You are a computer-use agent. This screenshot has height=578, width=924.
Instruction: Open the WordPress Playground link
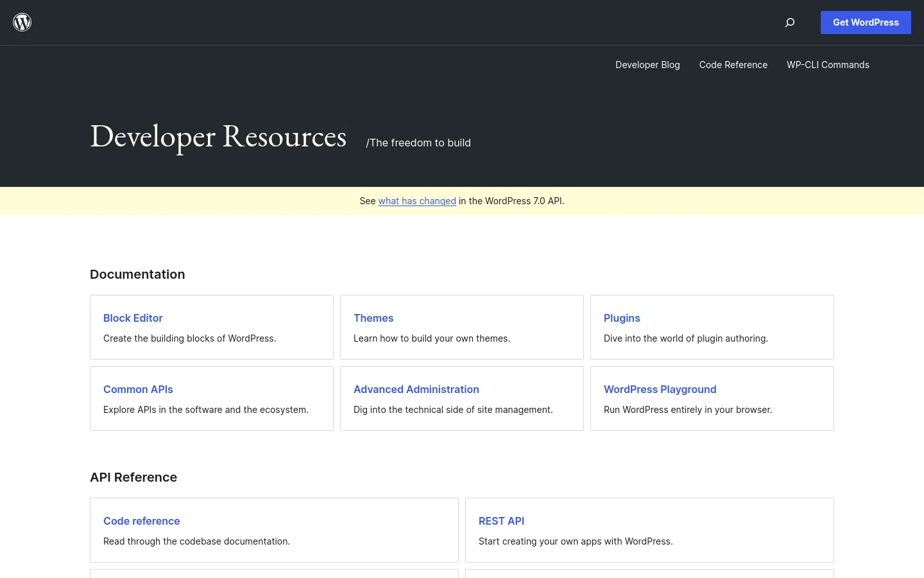pyautogui.click(x=660, y=389)
